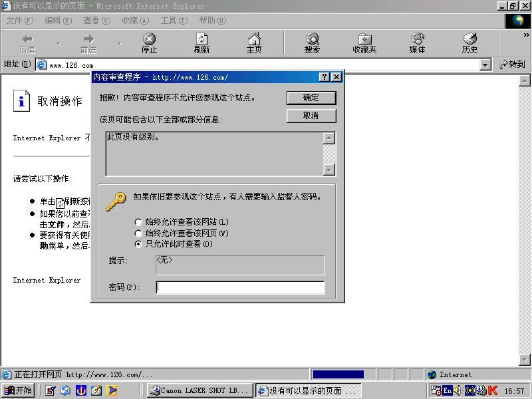Click the 取消操作 page heading
532x399 pixels.
[60, 101]
